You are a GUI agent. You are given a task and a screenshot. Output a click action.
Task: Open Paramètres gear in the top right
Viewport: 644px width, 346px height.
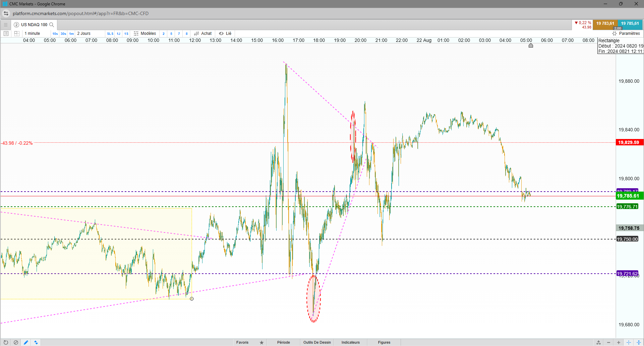[x=626, y=33]
